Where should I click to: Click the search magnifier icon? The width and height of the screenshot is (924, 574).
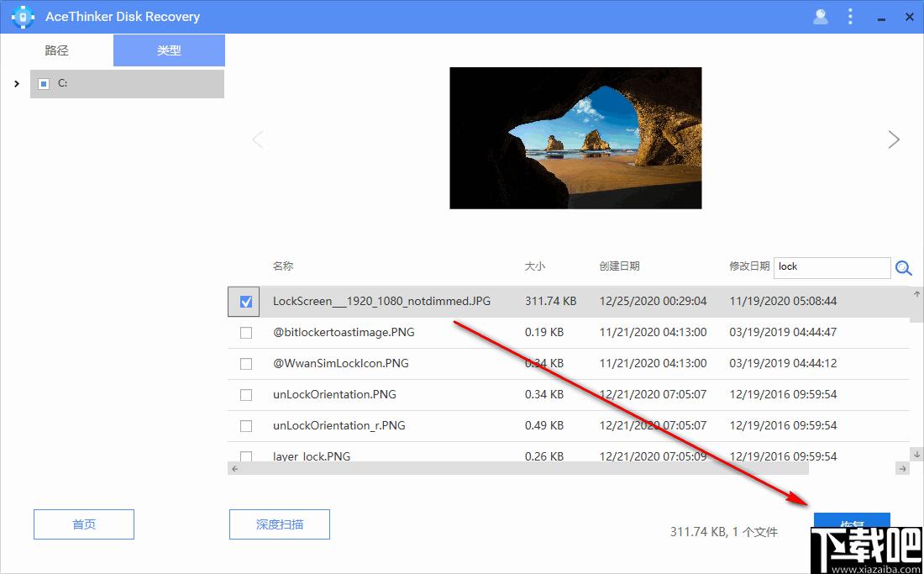(x=903, y=268)
